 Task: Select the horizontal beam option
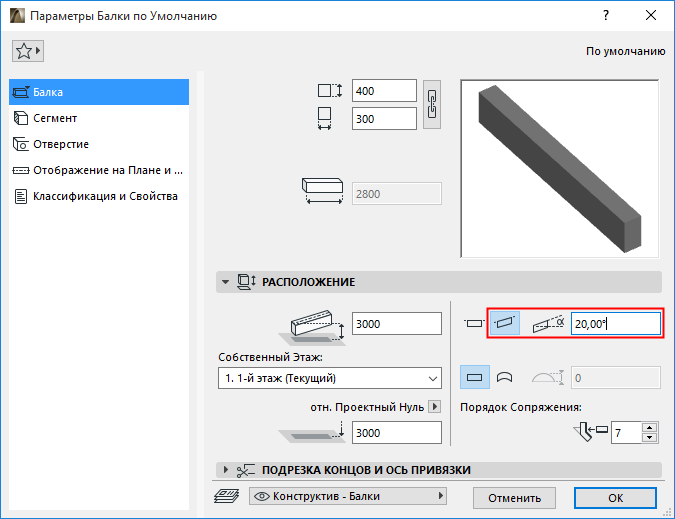474,323
